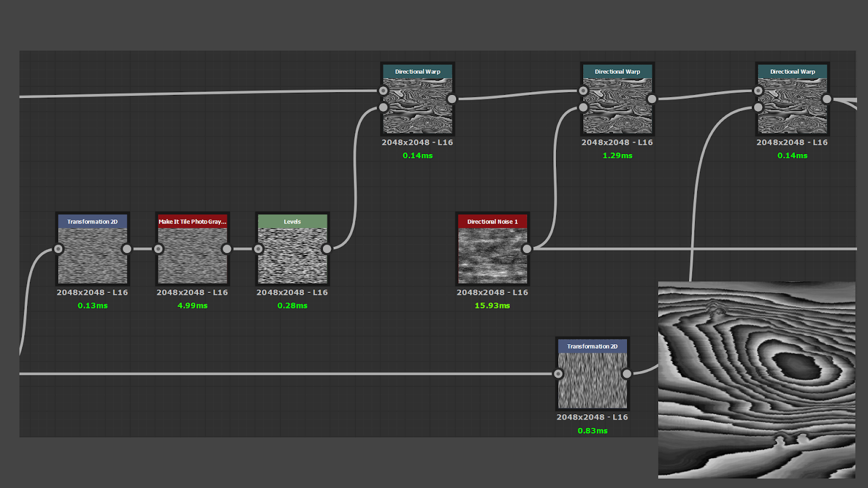Click 2048x2048 - L16 under 0.83ms Transformation 2D
Viewport: 868px width, 488px height.
coord(592,417)
